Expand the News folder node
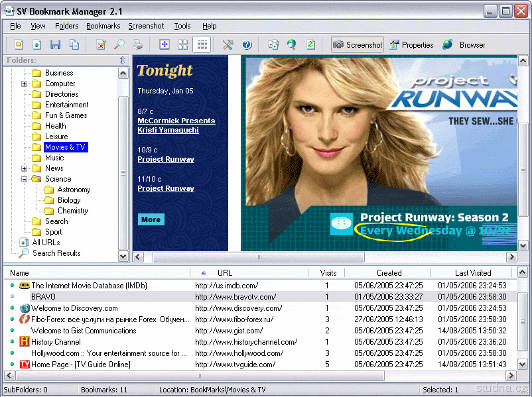Viewport: 532px width, 397px height. pos(25,168)
